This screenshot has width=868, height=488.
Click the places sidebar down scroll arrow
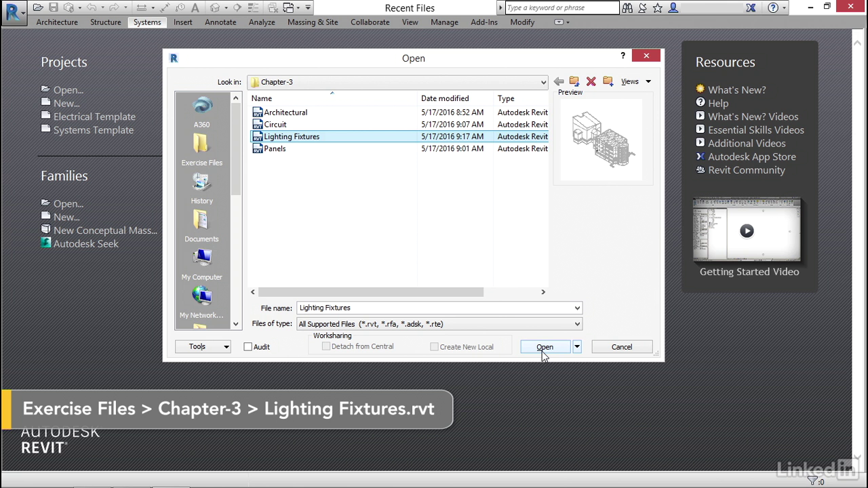(x=236, y=324)
